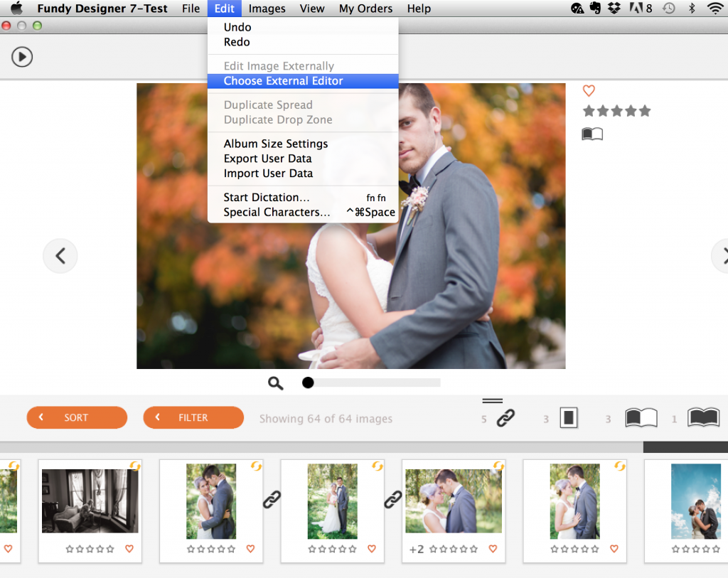Select the +2 stacked couple thumbnail
This screenshot has height=578, width=728.
click(x=454, y=501)
